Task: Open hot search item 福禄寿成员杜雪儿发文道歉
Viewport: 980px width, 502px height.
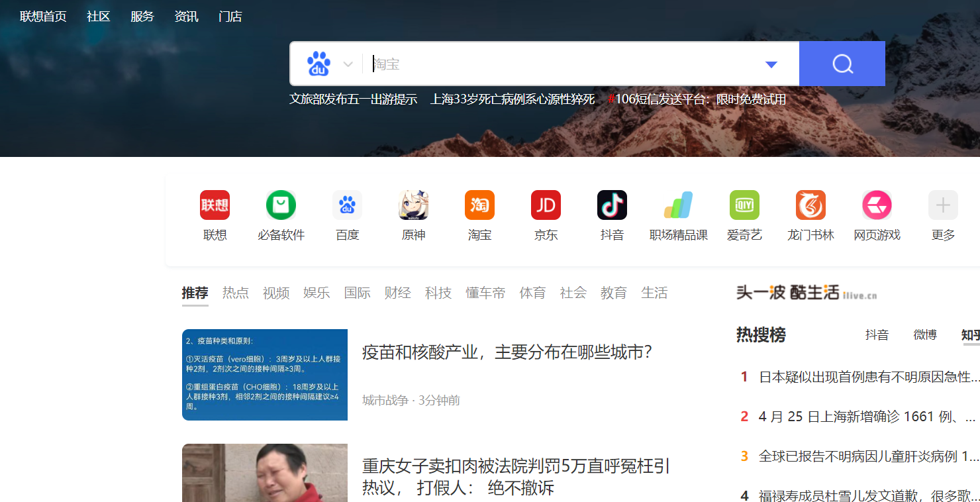Action: [x=869, y=495]
